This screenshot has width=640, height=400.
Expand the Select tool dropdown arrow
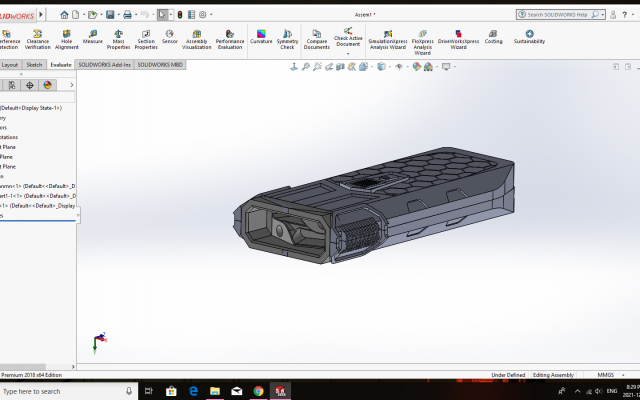171,15
